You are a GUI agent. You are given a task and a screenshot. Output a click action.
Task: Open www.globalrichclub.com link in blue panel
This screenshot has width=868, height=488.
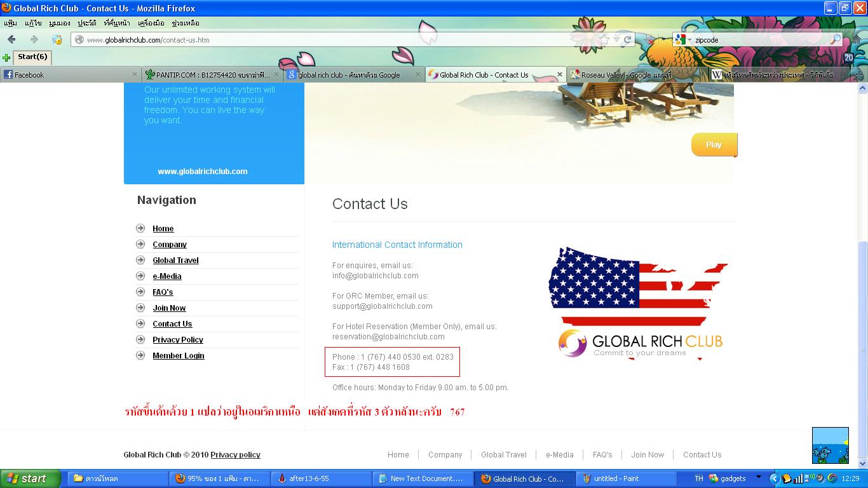pos(203,172)
